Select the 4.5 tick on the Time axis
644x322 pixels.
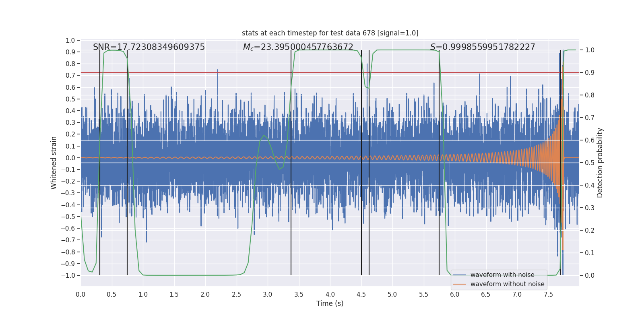tap(361, 295)
